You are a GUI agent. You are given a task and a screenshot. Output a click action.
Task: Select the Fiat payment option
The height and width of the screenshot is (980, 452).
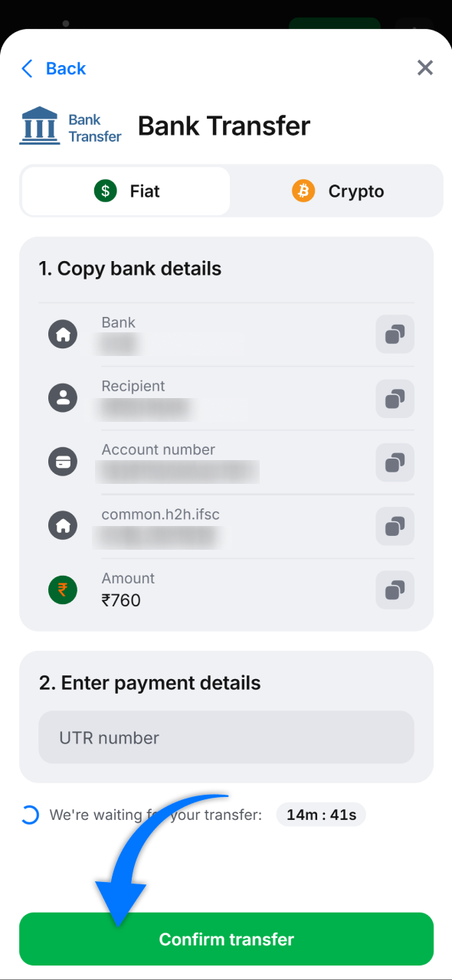point(125,191)
